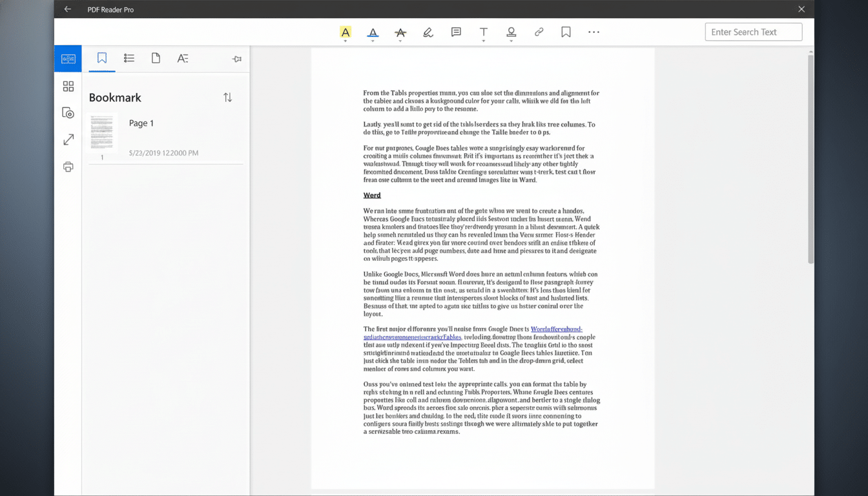Viewport: 868px width, 496px height.
Task: Select the Strikethrough text tool
Action: coord(400,32)
